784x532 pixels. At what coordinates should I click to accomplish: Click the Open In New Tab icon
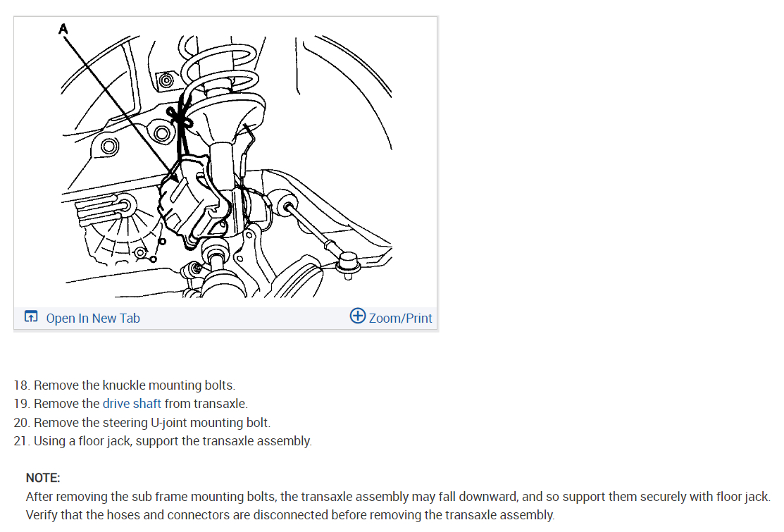coord(31,317)
